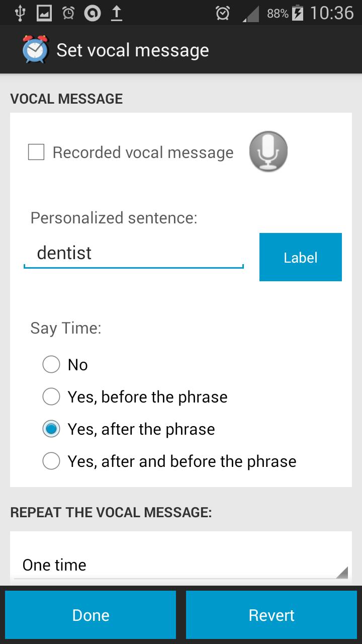The width and height of the screenshot is (362, 644).
Task: Tap the "Set vocal message" title
Action: click(133, 50)
